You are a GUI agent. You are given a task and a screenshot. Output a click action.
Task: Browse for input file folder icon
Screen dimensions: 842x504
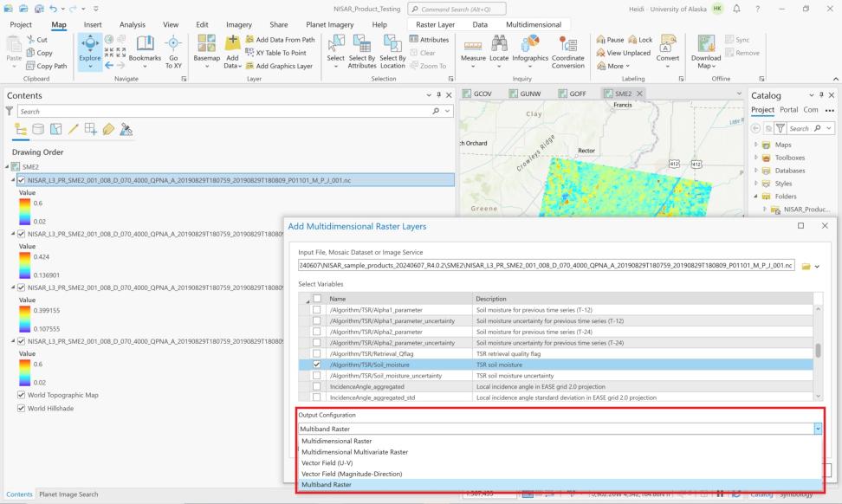(806, 266)
